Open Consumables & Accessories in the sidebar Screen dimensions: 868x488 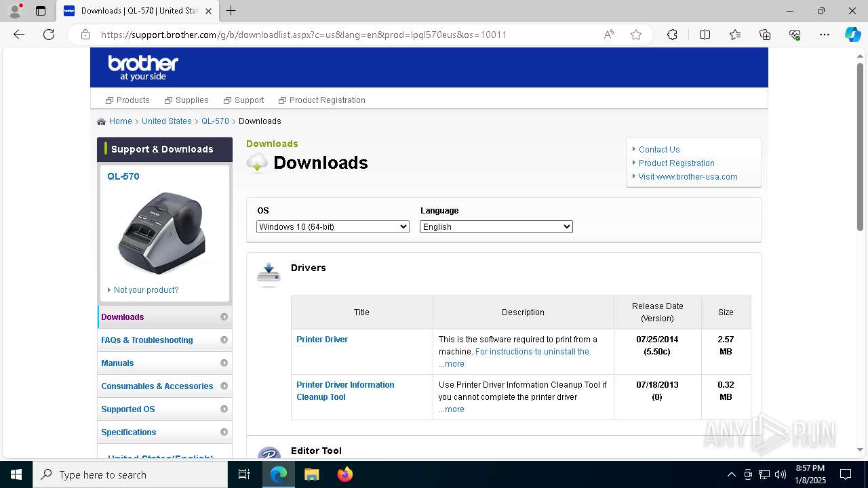165,386
